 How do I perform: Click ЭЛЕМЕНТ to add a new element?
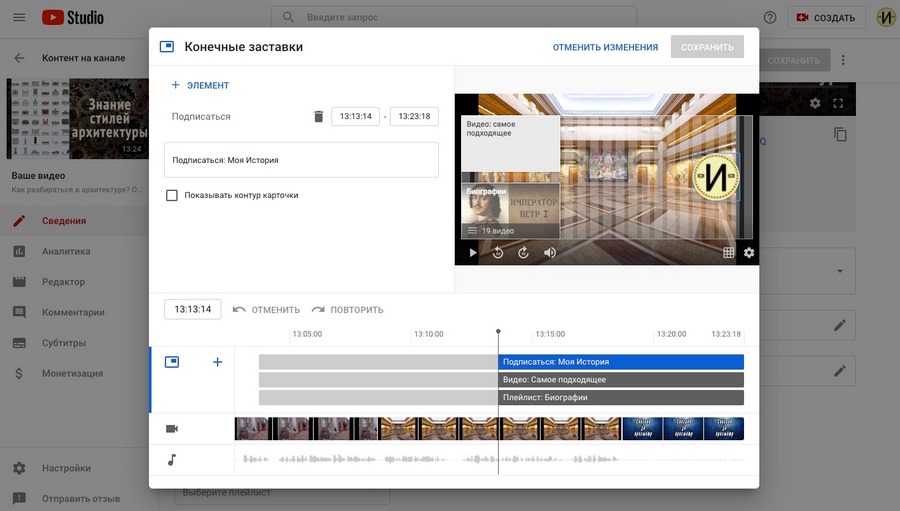coord(200,86)
